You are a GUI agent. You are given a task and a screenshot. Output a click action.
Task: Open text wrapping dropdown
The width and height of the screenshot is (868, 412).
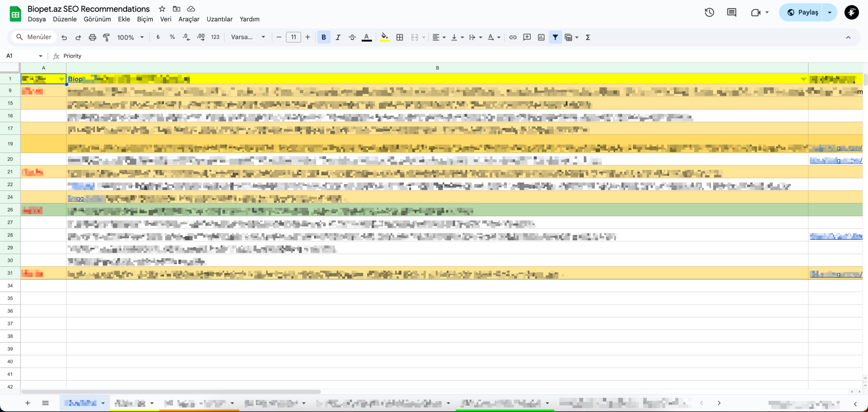coord(475,37)
